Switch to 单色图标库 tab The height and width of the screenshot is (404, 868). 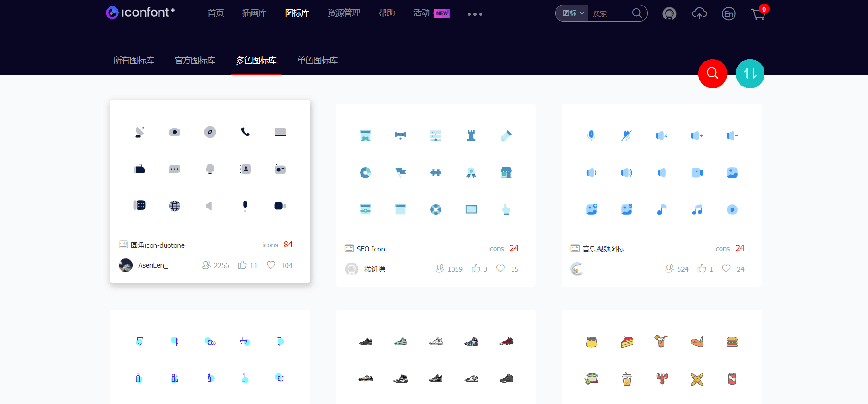[x=318, y=61]
